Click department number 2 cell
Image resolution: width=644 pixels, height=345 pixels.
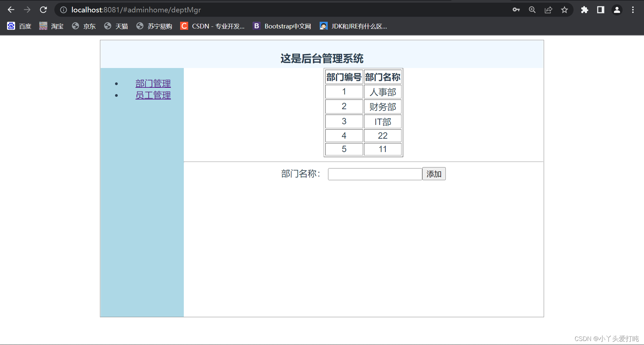point(344,107)
